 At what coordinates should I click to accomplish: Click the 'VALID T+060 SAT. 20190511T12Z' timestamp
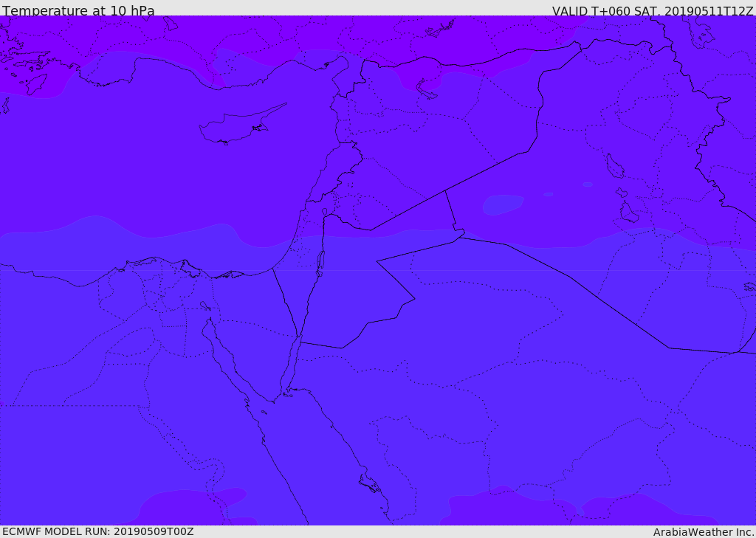coord(653,11)
